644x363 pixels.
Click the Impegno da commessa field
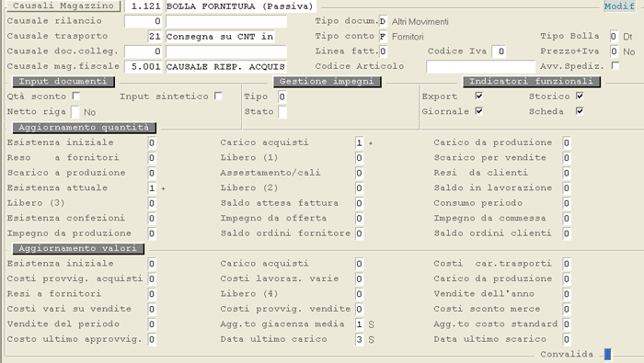click(x=567, y=218)
